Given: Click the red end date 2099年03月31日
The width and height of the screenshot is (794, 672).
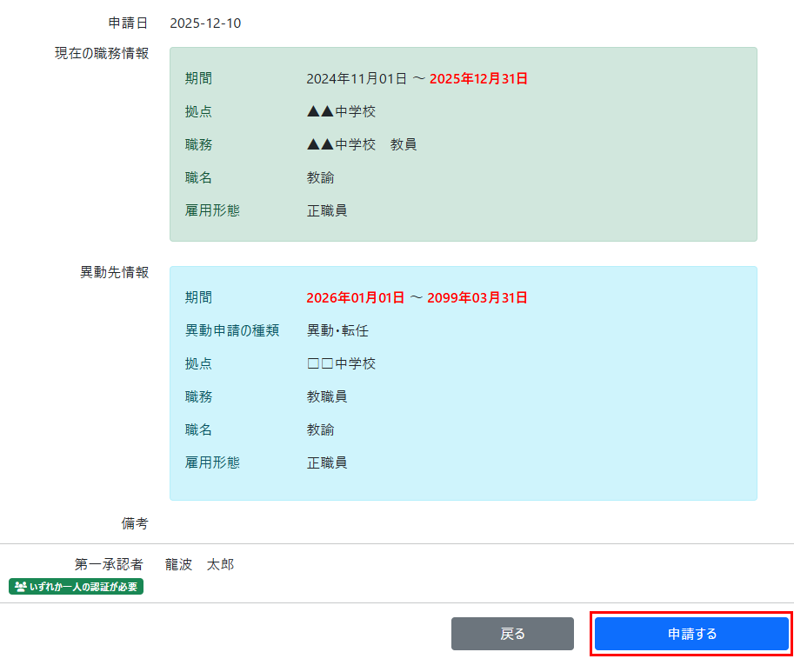Looking at the screenshot, I should 477,297.
